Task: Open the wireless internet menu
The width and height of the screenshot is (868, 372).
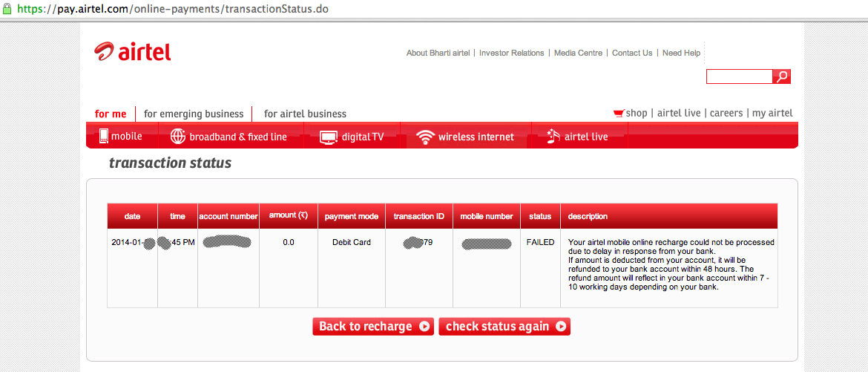Action: click(x=466, y=137)
